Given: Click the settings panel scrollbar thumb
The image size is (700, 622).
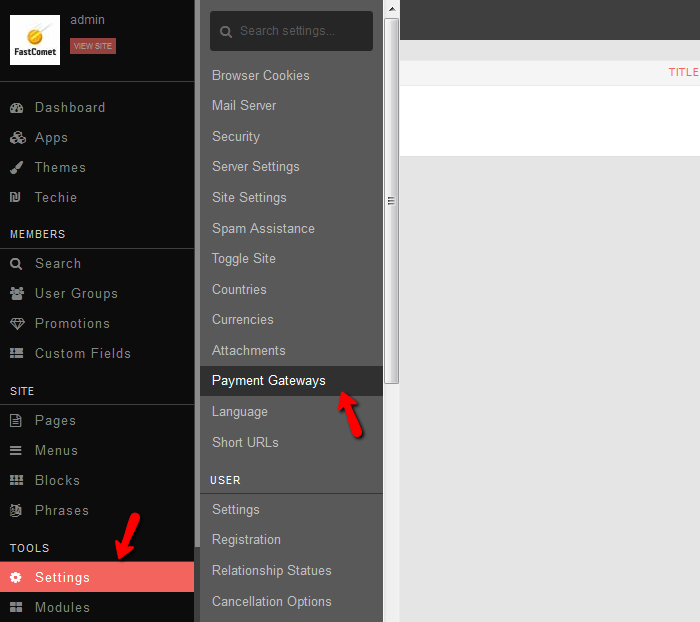Looking at the screenshot, I should [x=392, y=201].
